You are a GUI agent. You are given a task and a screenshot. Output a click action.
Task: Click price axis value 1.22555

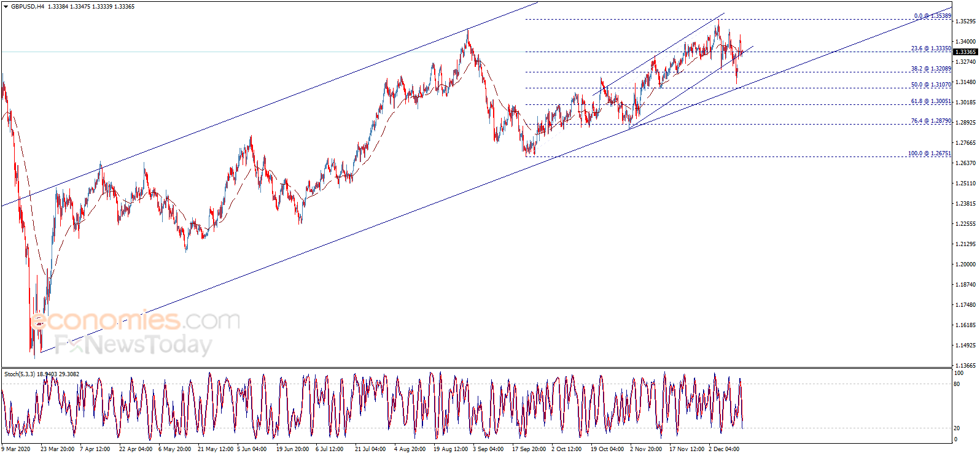(x=965, y=224)
